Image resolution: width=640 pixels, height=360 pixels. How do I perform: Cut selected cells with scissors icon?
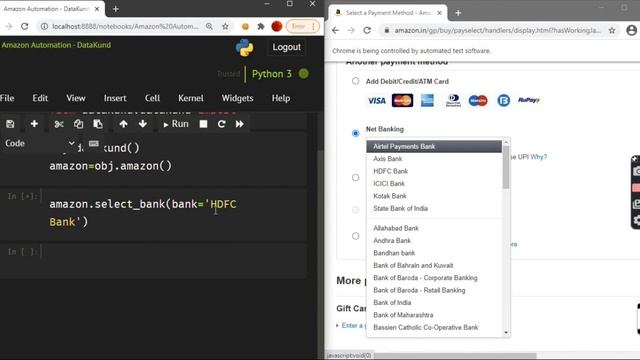coord(59,124)
